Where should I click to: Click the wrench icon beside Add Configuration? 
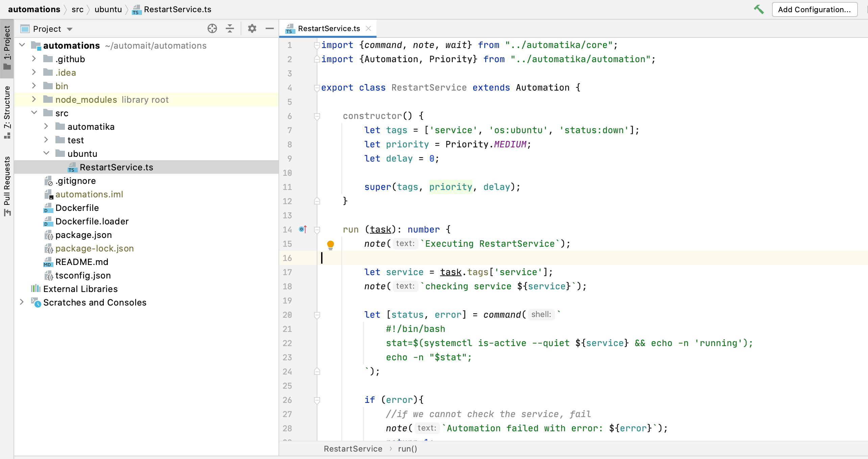point(759,9)
